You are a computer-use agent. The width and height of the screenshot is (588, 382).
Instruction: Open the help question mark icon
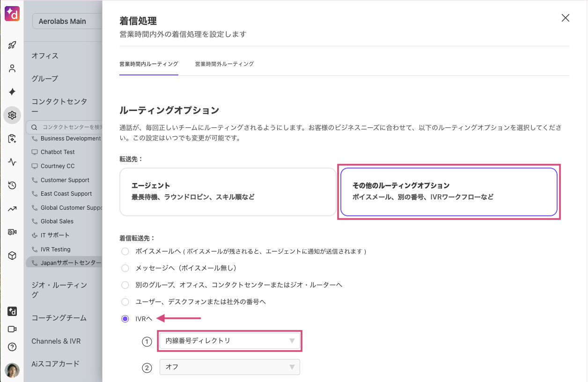12,347
